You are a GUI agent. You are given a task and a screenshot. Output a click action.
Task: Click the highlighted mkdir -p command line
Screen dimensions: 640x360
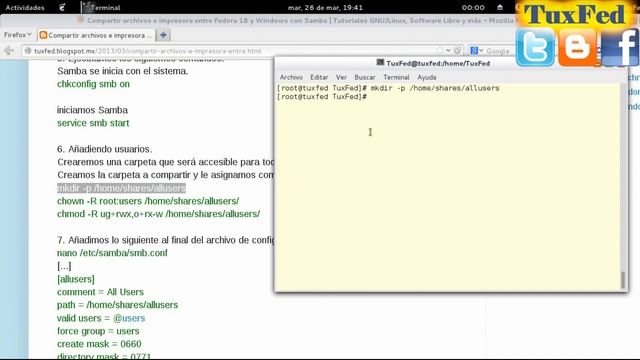click(x=121, y=188)
